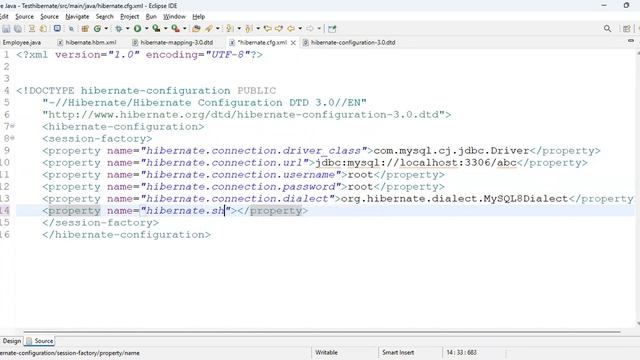640x360 pixels.
Task: Click the DOCTYPE hibernate-configuration declaration
Action: click(146, 91)
